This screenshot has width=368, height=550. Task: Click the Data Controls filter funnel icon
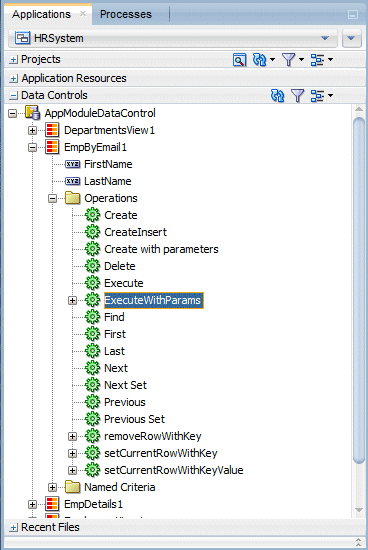point(297,95)
